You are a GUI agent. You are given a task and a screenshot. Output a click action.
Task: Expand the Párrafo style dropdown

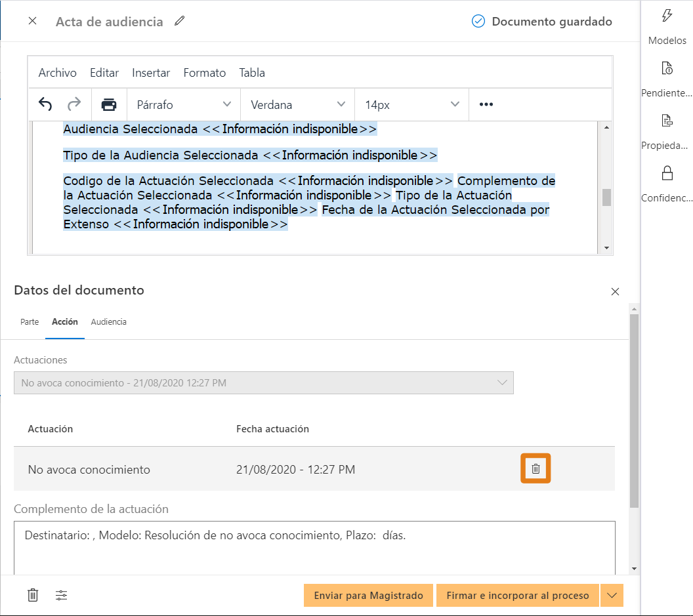pos(184,105)
